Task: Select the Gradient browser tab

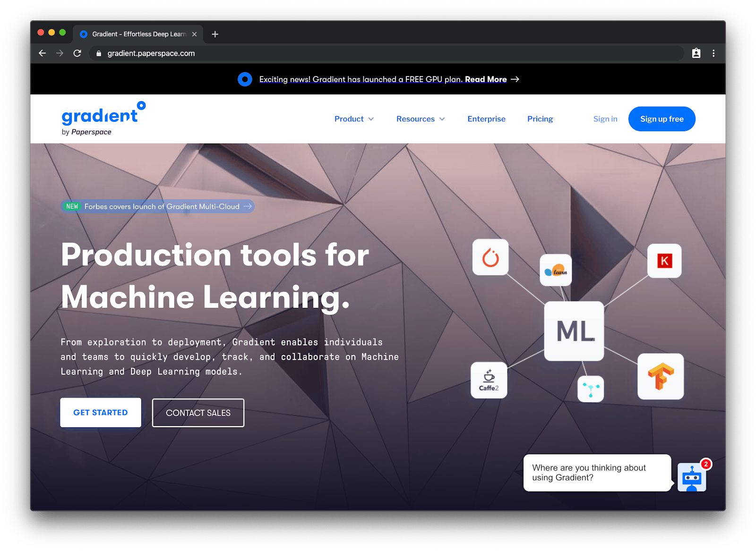Action: coord(138,34)
